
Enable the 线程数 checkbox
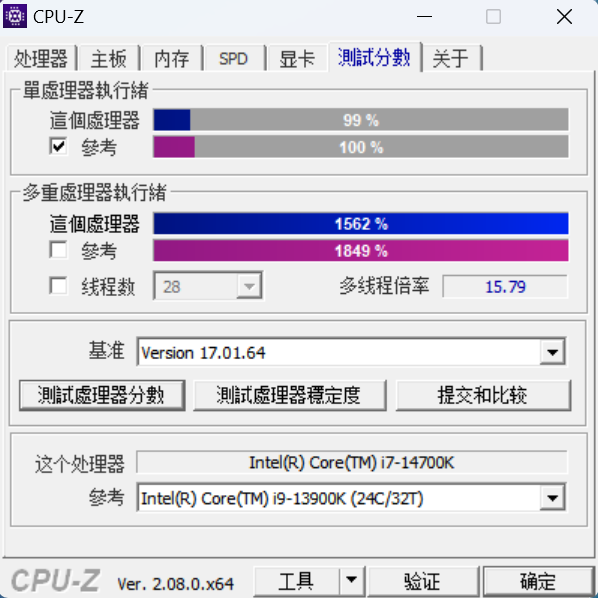(58, 286)
